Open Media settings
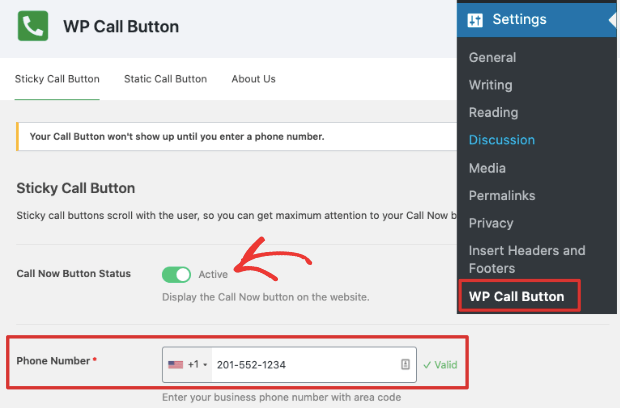Viewport: 620px width, 408px height. pos(487,168)
